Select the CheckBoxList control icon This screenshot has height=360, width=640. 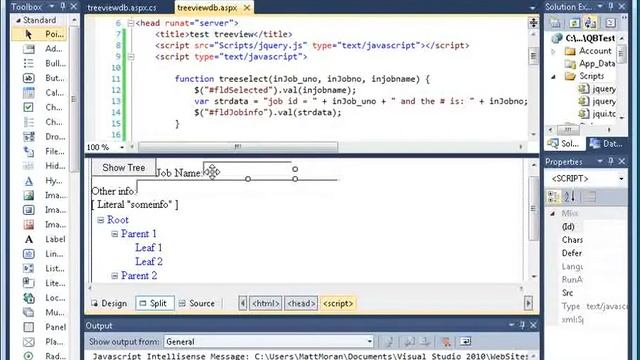29,122
